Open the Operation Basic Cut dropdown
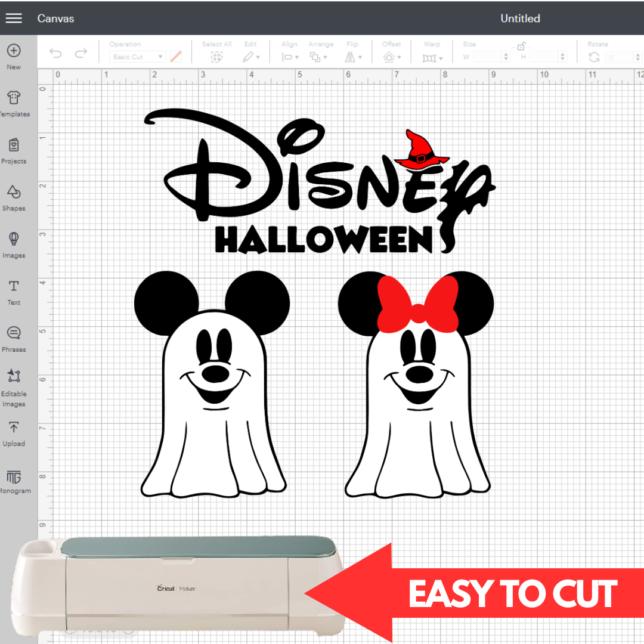This screenshot has height=644, width=644. point(138,57)
